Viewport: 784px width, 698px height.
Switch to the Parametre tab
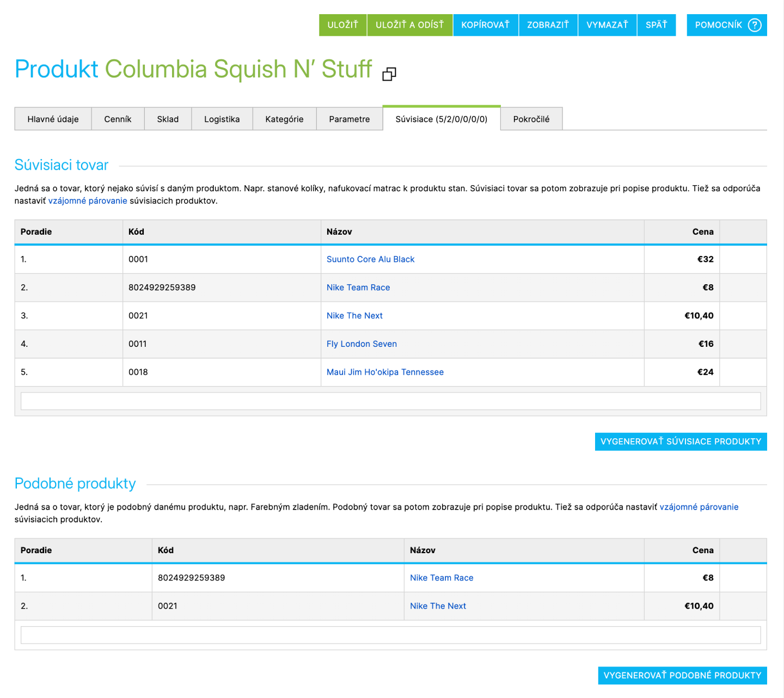[x=350, y=119]
